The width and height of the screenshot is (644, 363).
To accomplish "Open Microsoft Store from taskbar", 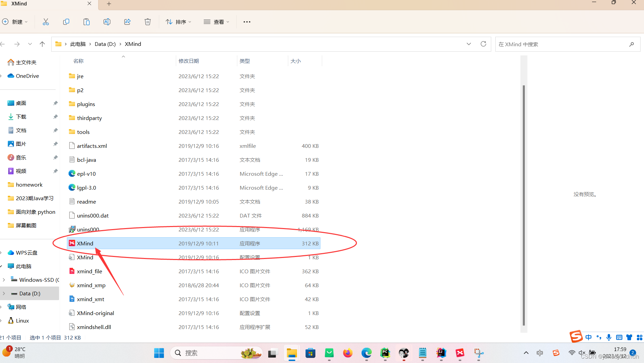I will tap(311, 353).
